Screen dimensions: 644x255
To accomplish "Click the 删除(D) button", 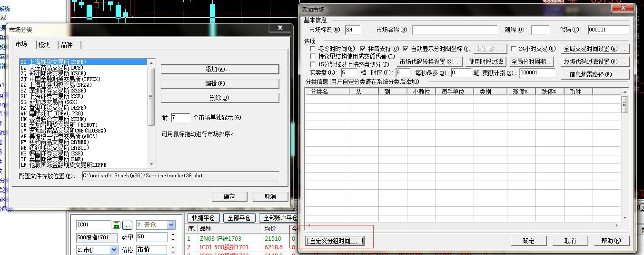I will click(x=219, y=98).
